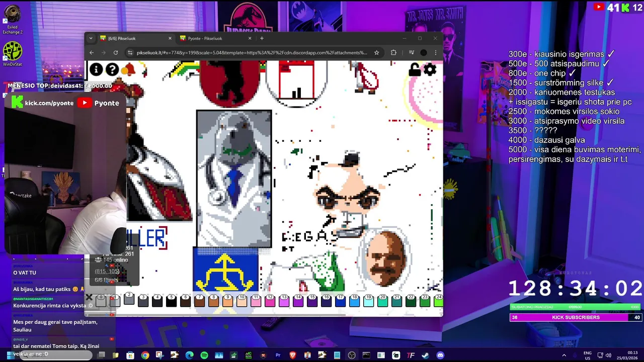
Task: Close the '[6/6] Pikseliuok' tab
Action: click(x=170, y=38)
